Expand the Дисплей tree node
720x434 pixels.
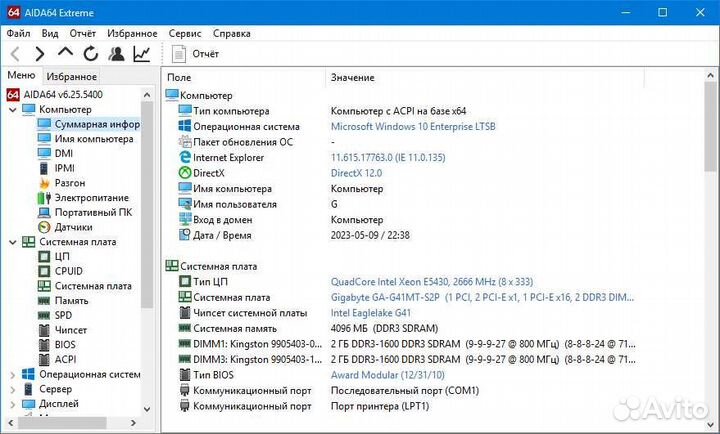[x=13, y=404]
